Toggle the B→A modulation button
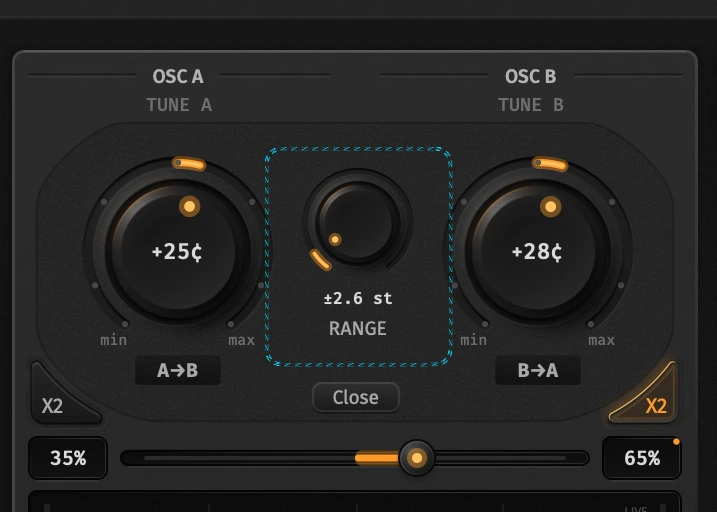Screen dimensions: 717x512 tap(538, 370)
